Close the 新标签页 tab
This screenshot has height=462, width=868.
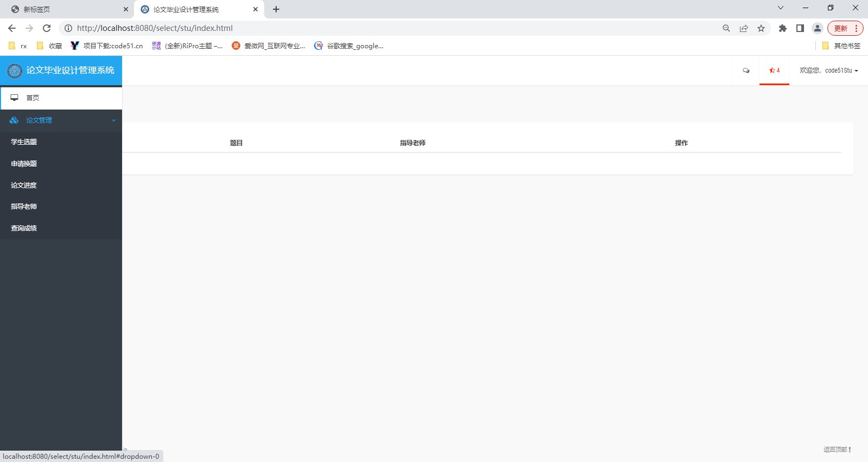[x=126, y=9]
